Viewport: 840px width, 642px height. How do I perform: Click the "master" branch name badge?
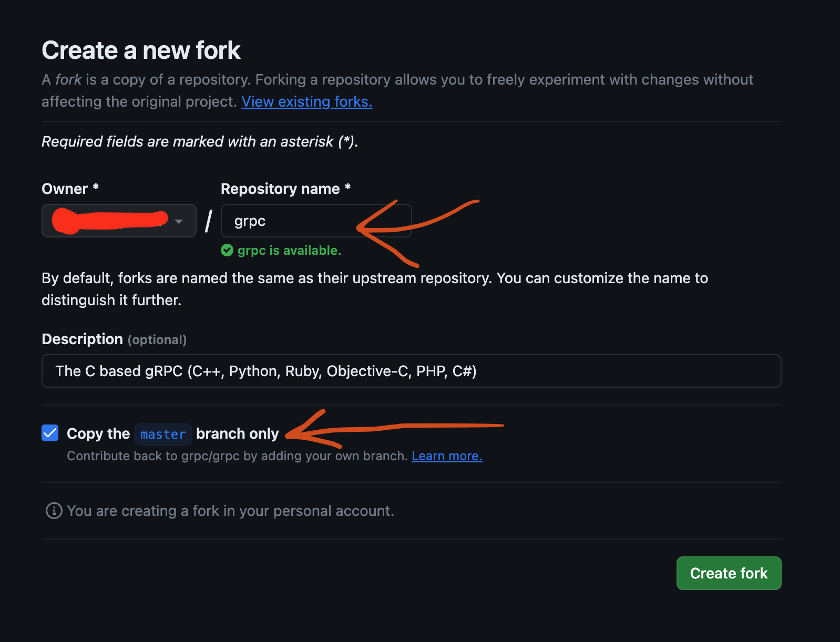(x=163, y=434)
